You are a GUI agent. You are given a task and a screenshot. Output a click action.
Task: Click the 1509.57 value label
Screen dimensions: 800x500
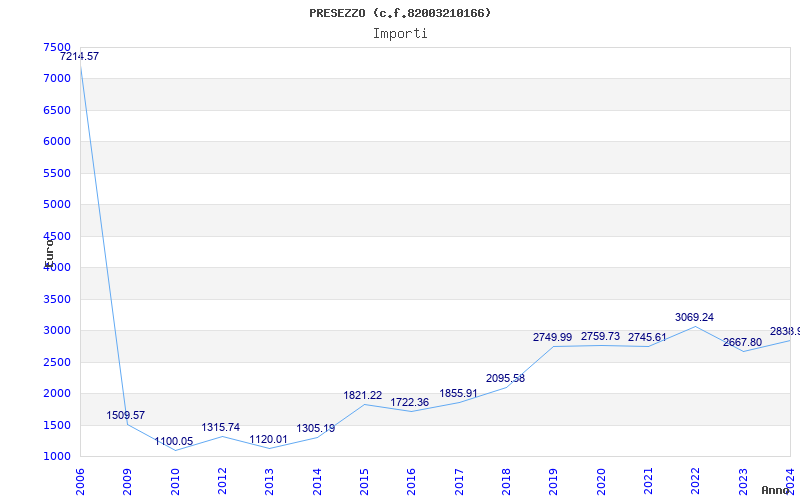pyautogui.click(x=126, y=415)
